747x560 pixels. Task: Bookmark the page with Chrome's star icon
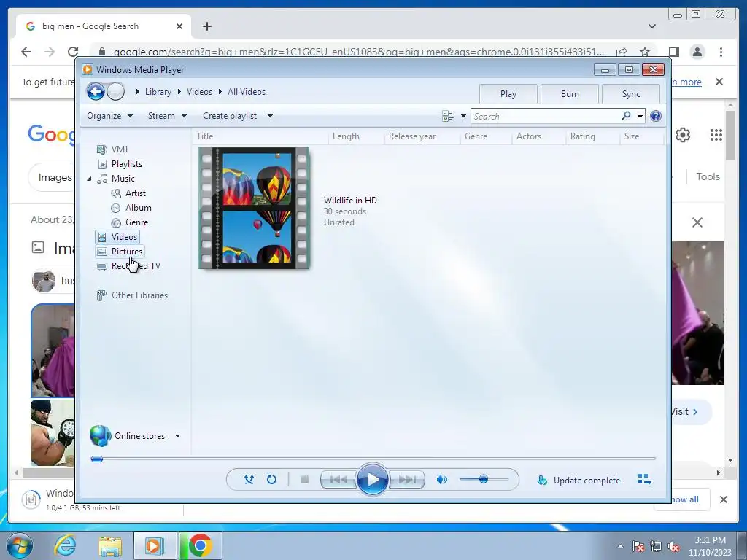645,52
